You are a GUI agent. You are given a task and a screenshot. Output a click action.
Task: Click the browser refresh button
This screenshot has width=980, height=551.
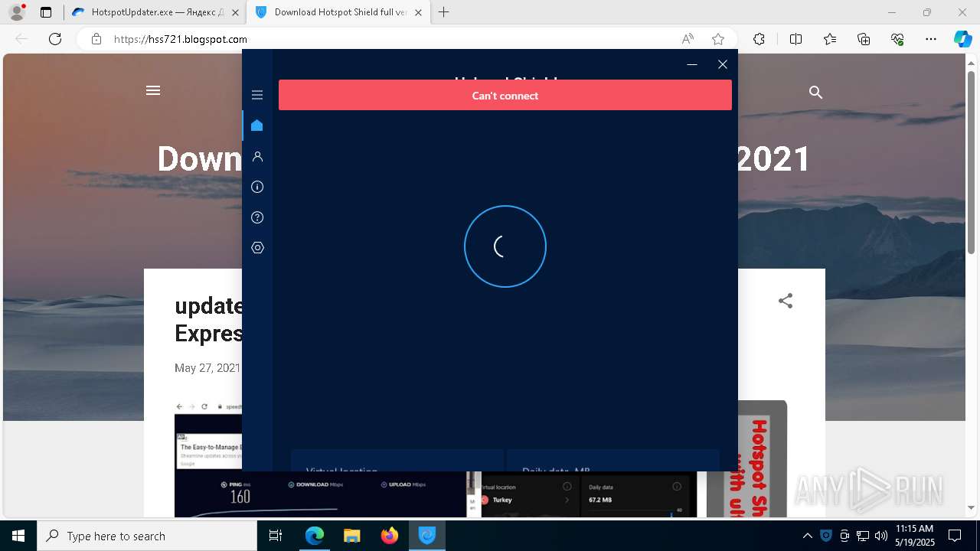point(55,39)
